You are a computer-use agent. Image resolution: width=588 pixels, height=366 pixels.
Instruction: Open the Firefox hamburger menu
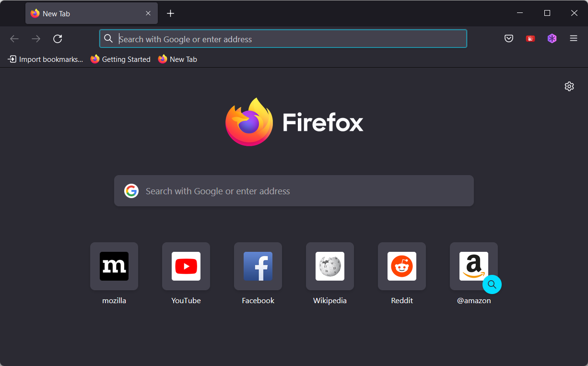coord(574,39)
